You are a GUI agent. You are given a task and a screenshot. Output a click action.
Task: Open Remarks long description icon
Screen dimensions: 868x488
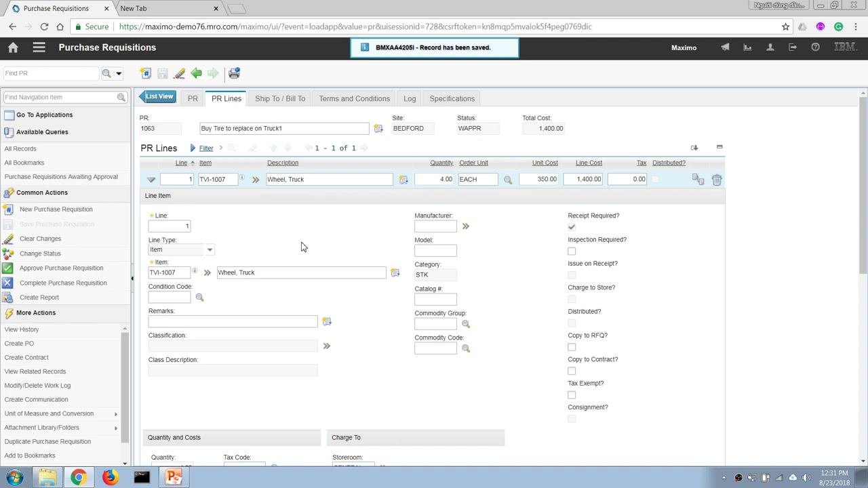[x=326, y=321]
